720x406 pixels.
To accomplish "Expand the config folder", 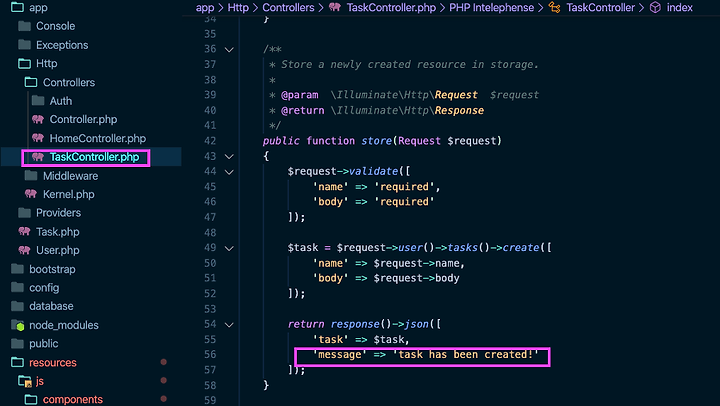I will [x=44, y=288].
